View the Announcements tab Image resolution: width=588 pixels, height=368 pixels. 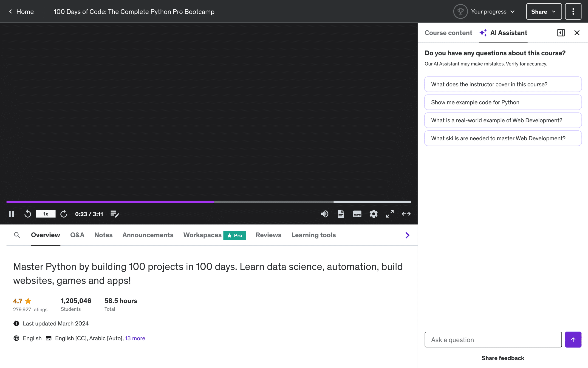point(148,235)
